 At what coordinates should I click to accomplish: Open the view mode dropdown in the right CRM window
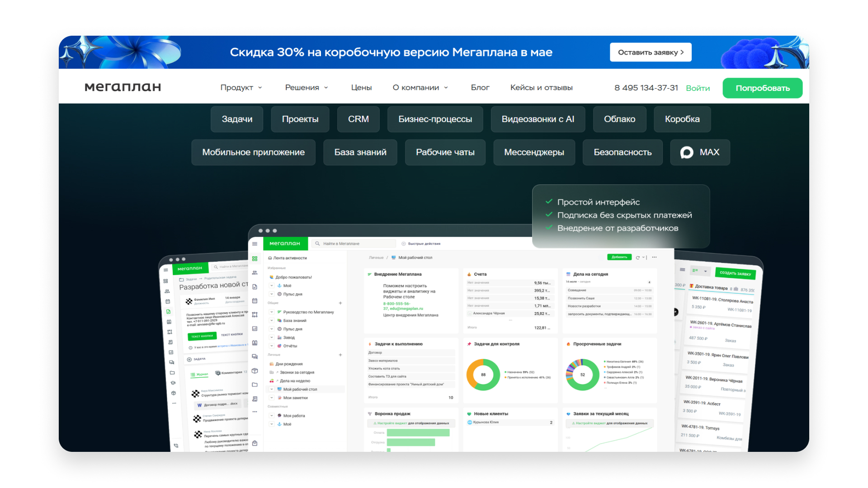coord(699,271)
